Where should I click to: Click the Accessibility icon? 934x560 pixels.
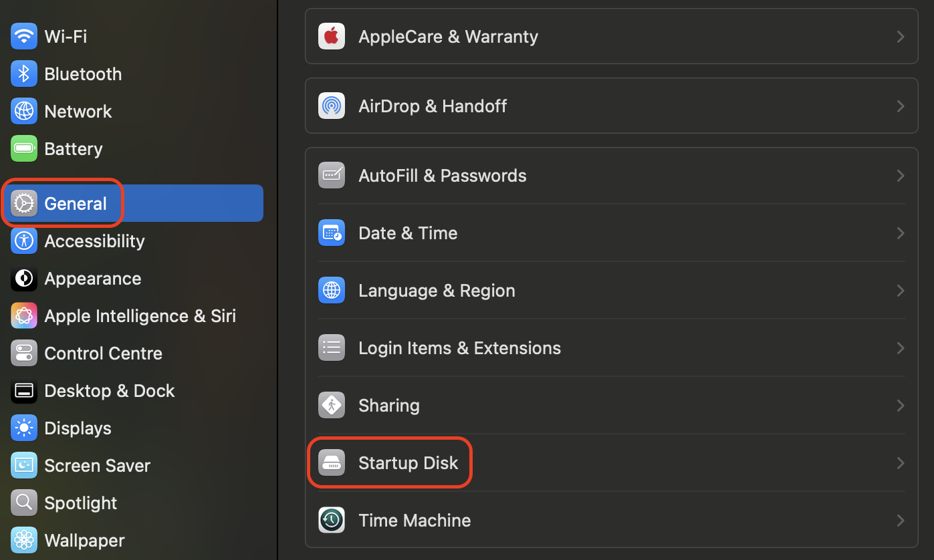23,241
